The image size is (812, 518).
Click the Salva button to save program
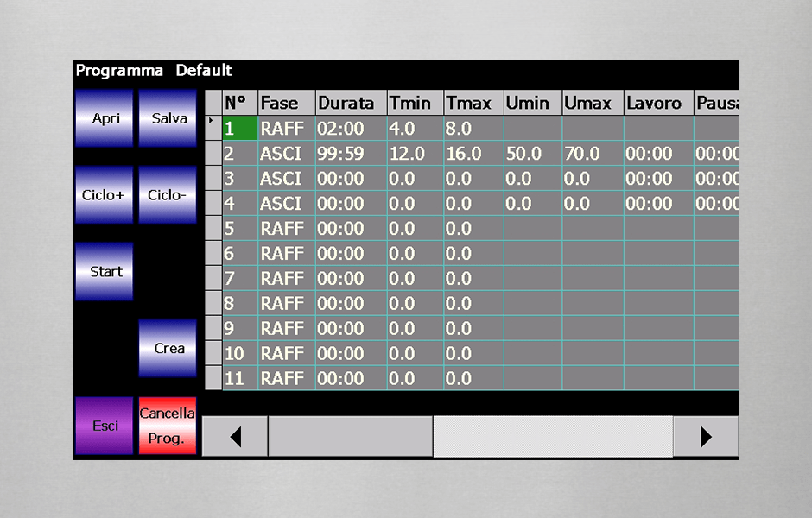click(168, 118)
